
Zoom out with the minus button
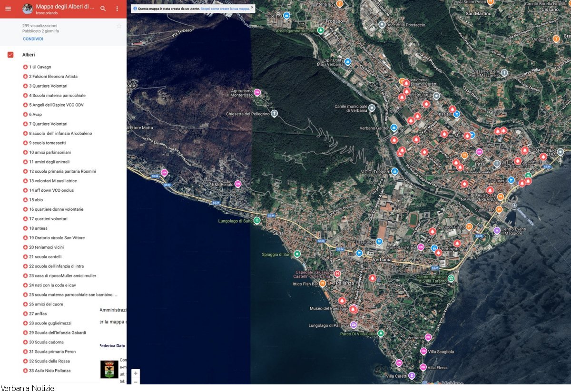pos(136,382)
